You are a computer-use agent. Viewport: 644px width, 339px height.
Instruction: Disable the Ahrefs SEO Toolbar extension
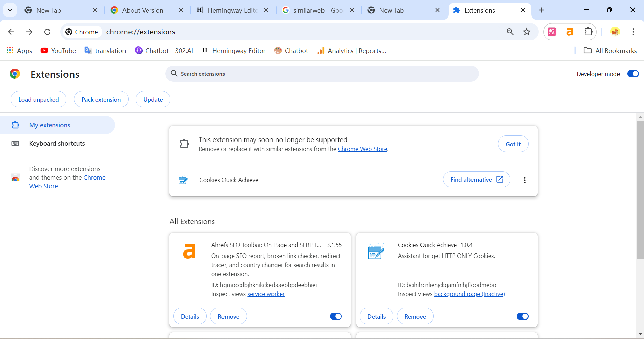[x=336, y=316]
